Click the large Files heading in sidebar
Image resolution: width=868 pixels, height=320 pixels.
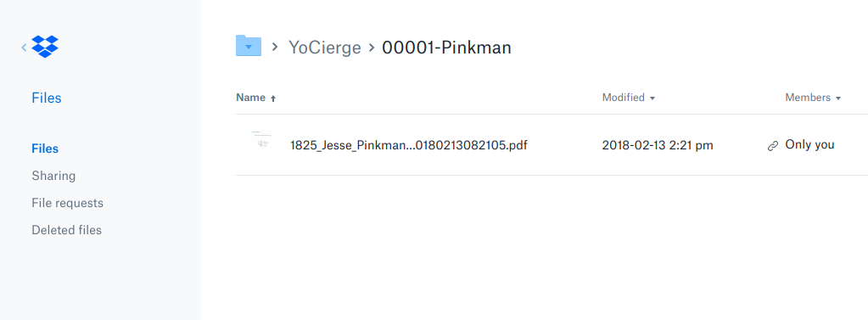click(47, 98)
